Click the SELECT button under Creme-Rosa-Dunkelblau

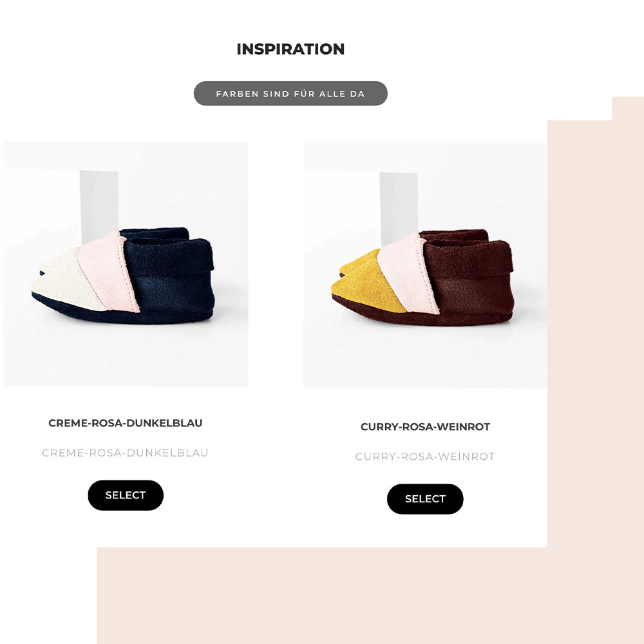coord(126,495)
